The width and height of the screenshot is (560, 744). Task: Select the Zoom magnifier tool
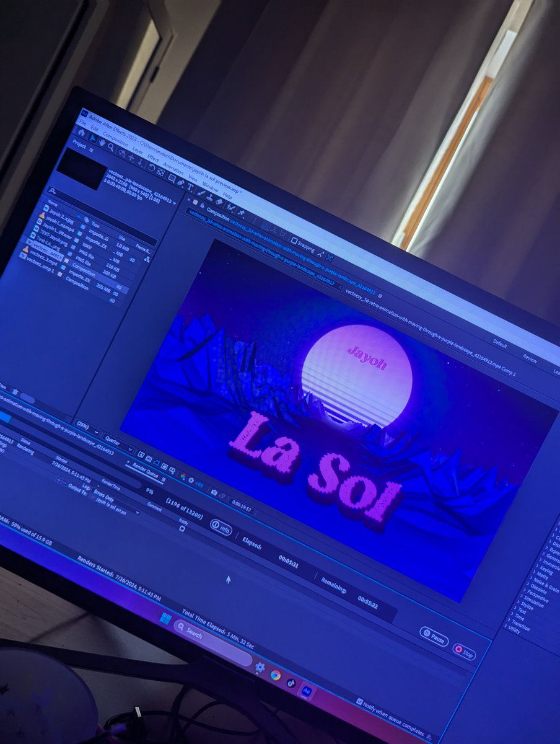tap(111, 147)
